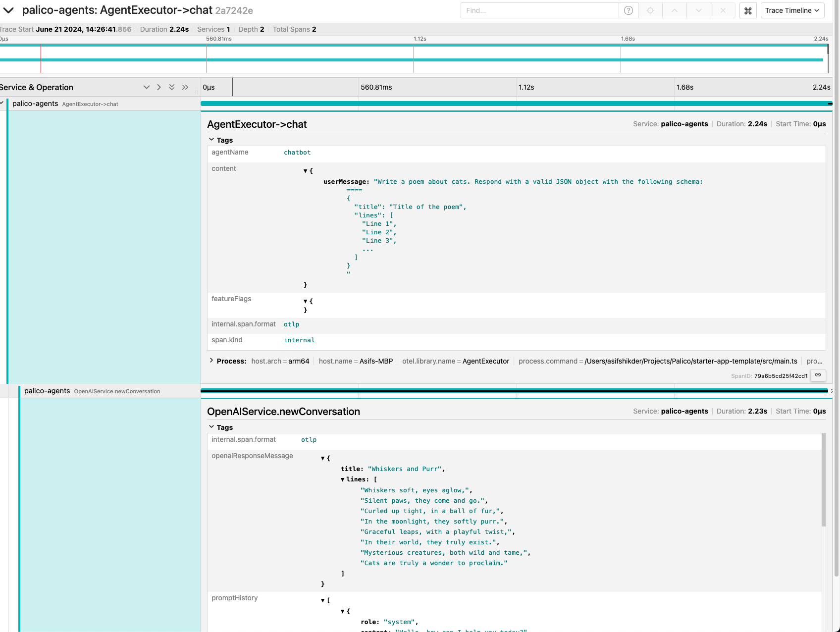
Task: Click the agentName value "chatbot"
Action: (297, 153)
